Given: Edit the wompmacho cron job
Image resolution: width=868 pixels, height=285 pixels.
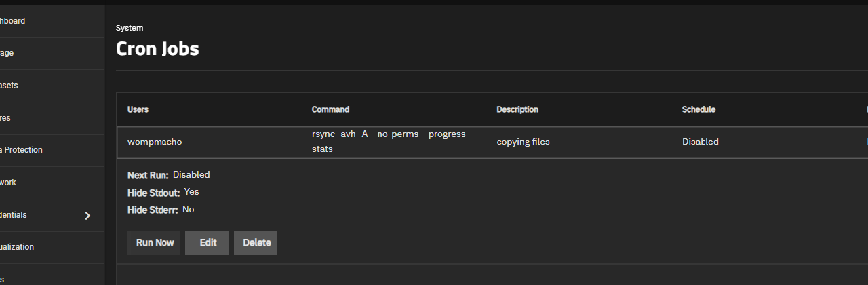Looking at the screenshot, I should (208, 243).
